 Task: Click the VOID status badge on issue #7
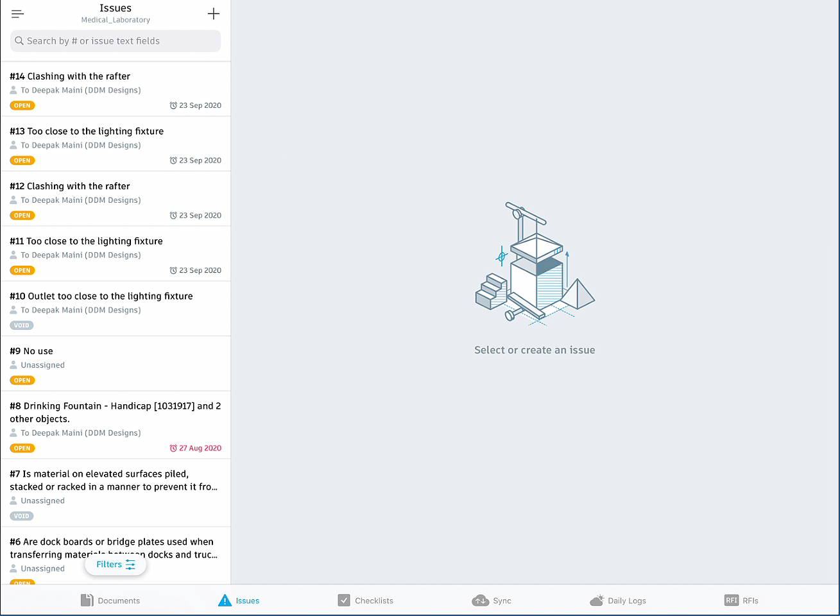pyautogui.click(x=22, y=516)
